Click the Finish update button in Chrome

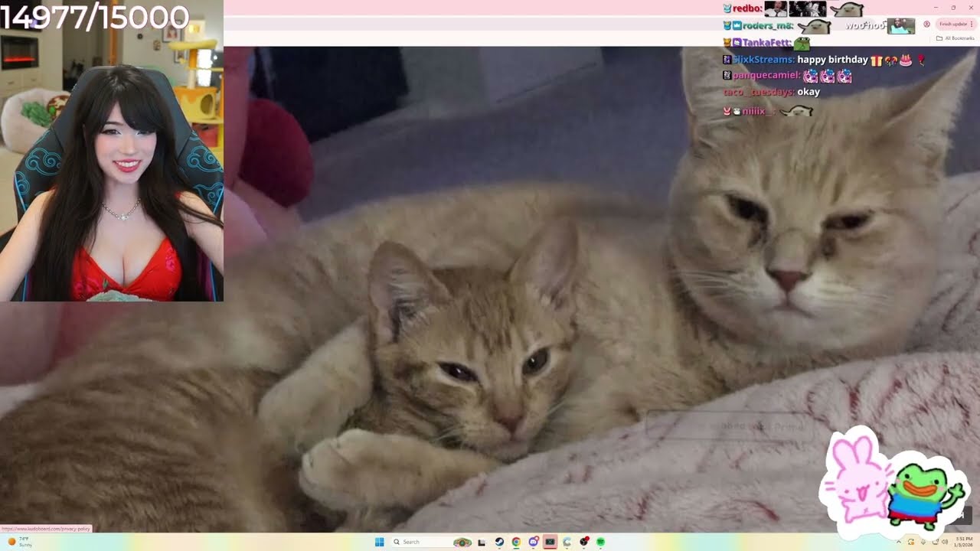954,24
